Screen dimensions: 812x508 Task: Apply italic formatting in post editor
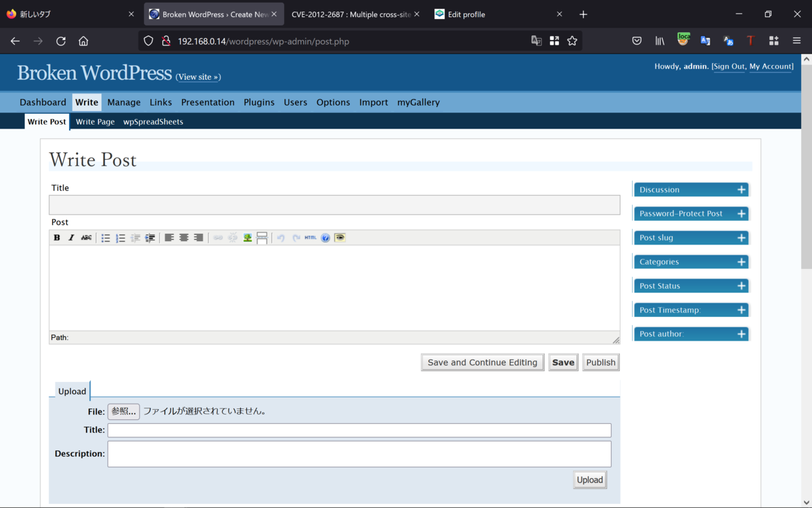point(71,238)
